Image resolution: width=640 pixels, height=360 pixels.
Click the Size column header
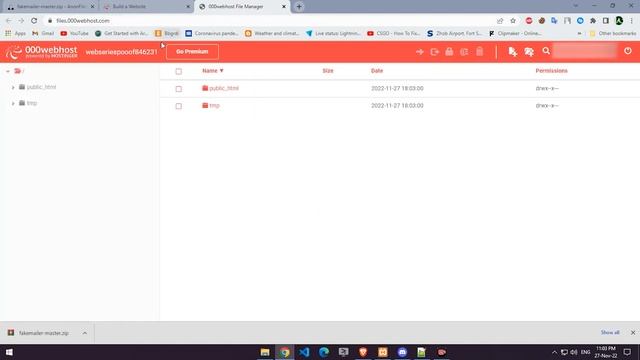pyautogui.click(x=328, y=71)
